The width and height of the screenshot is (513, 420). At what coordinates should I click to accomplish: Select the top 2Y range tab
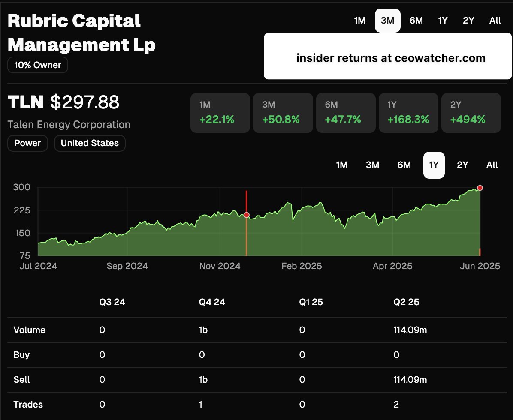tap(468, 21)
